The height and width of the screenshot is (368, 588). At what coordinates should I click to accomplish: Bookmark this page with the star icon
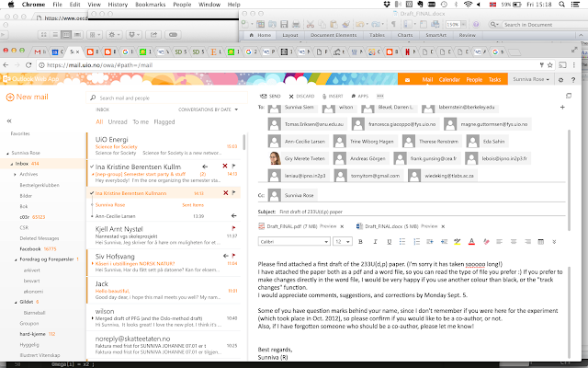click(550, 65)
